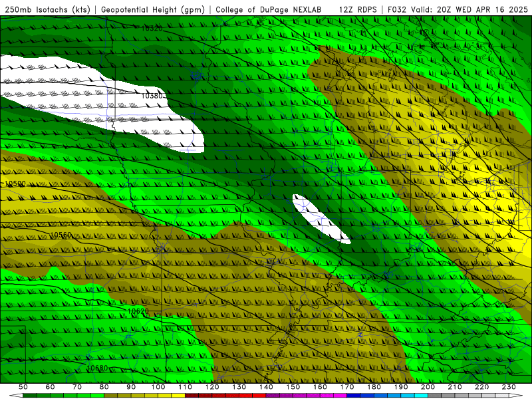Click the 100 value on the color scale
This screenshot has width=532, height=399.
point(158,387)
